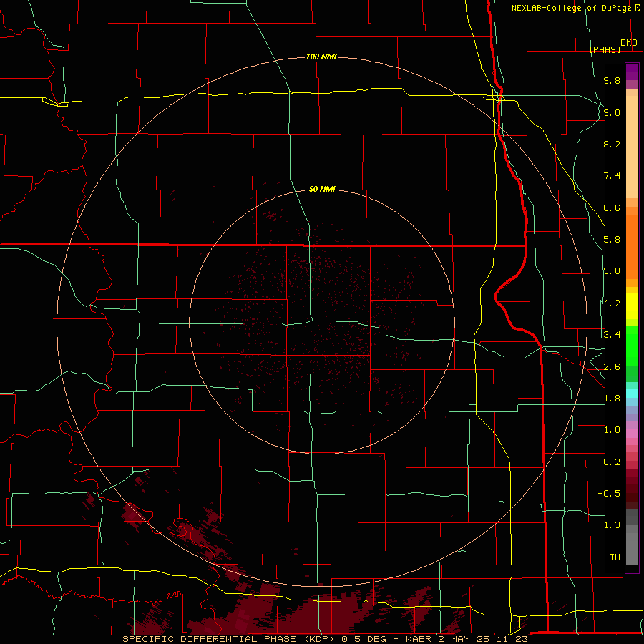Pick the orange segment of the color bar
Image resolution: width=644 pixels, height=644 pixels.
[632, 248]
